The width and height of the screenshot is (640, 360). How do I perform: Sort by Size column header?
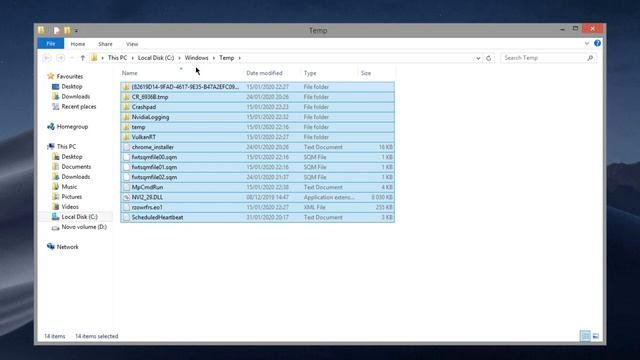(366, 73)
